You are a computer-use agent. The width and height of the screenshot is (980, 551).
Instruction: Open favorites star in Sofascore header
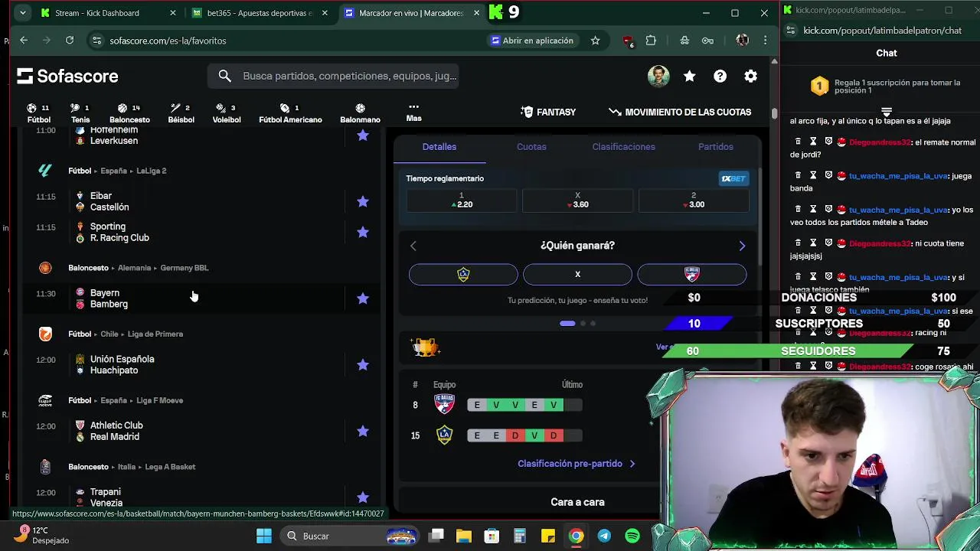(690, 76)
